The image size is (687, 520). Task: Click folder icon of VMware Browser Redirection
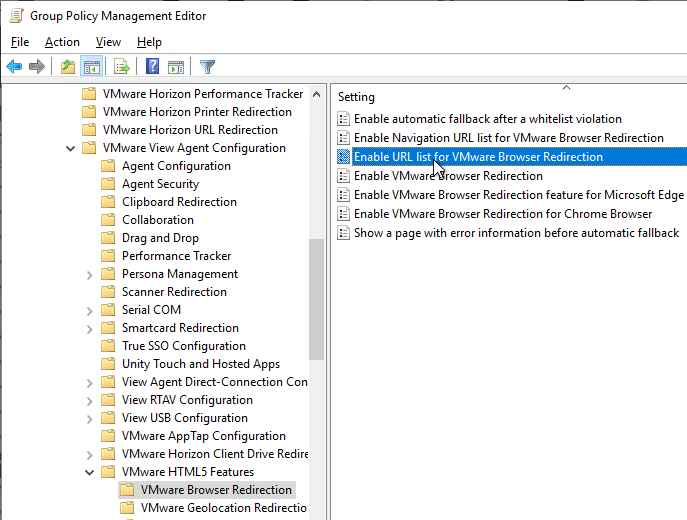(127, 489)
